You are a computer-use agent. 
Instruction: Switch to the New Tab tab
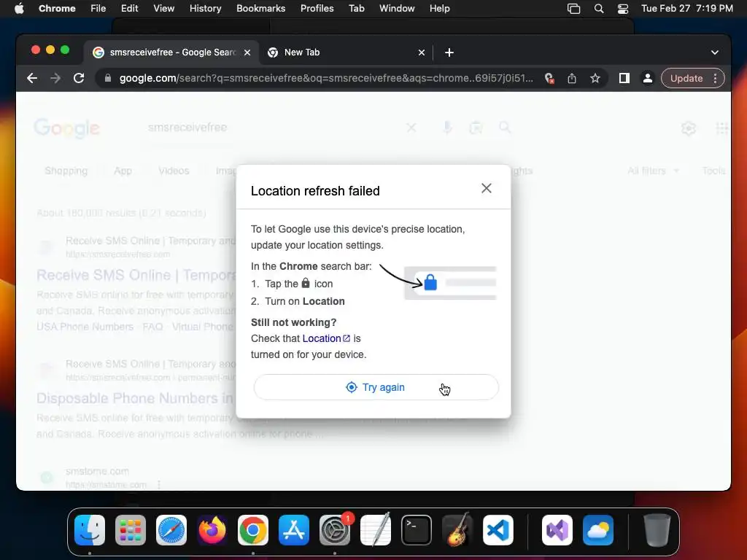[346, 52]
